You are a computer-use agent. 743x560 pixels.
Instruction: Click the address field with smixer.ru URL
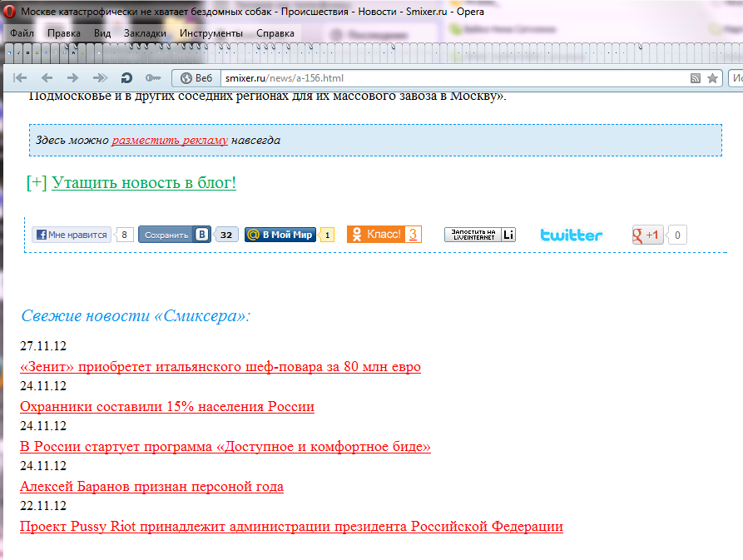[455, 78]
